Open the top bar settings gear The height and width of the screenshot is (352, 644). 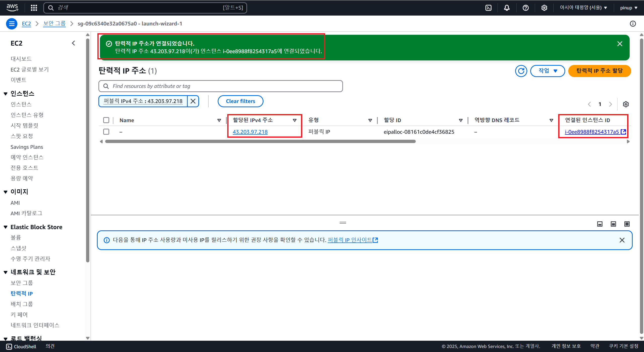coord(544,8)
